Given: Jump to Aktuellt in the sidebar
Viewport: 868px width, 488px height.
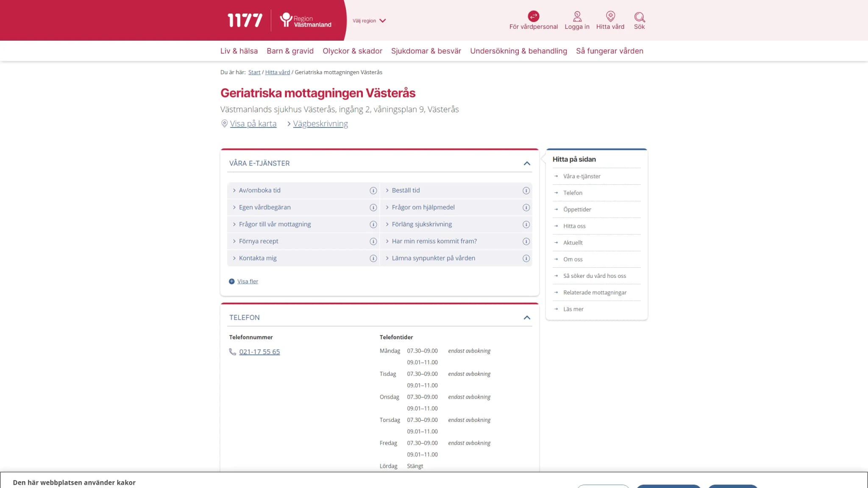Looking at the screenshot, I should 573,243.
